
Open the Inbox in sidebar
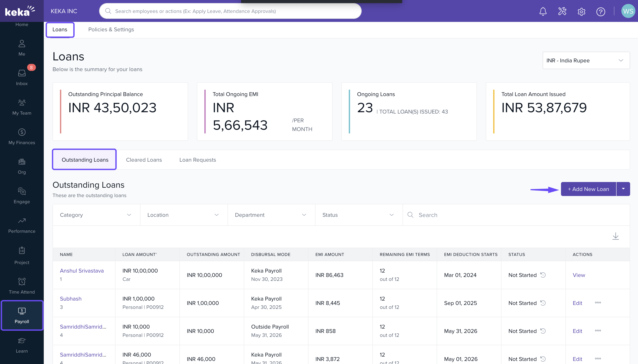(22, 77)
